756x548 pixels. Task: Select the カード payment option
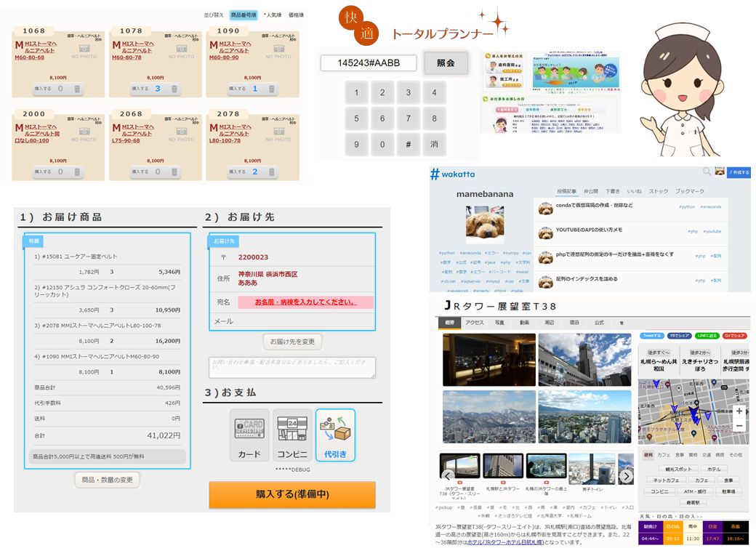point(249,435)
